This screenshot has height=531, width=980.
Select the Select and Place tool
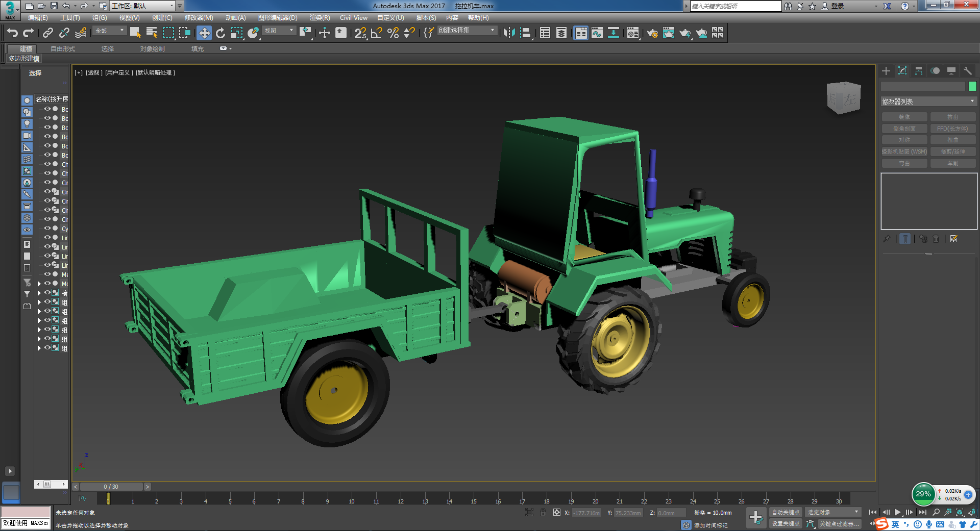pos(253,33)
